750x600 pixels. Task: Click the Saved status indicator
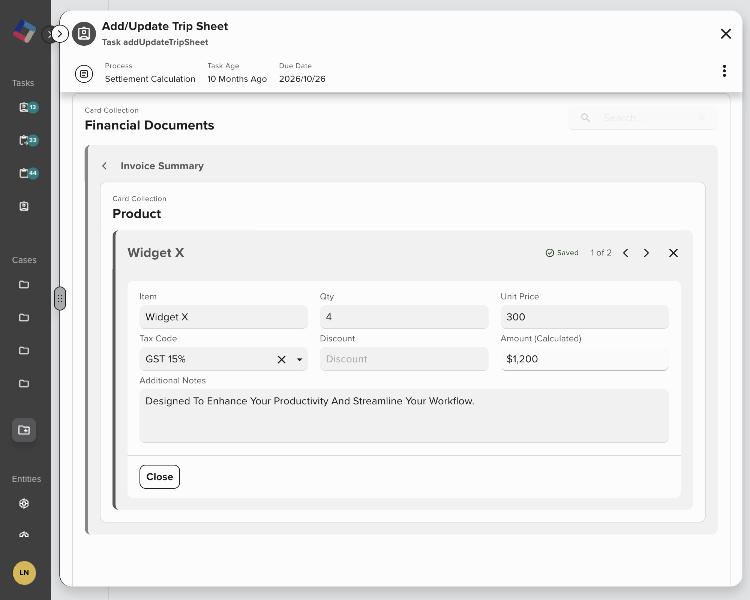[562, 253]
